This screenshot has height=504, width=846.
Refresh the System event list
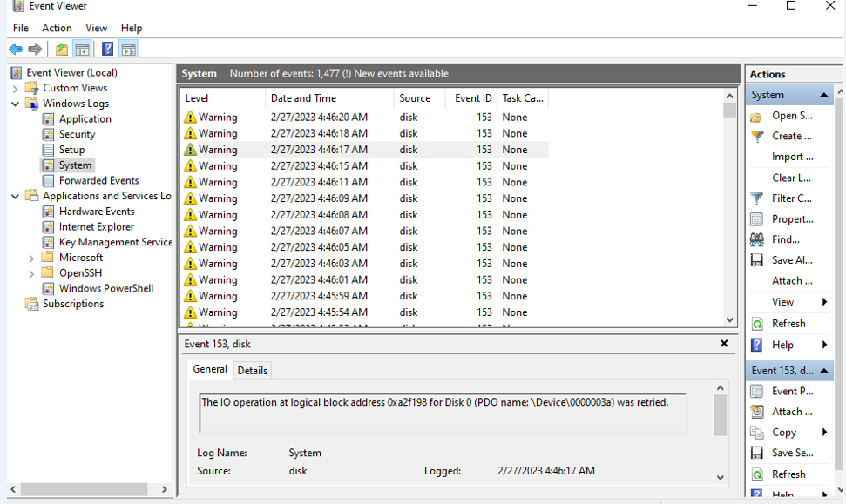[x=786, y=323]
